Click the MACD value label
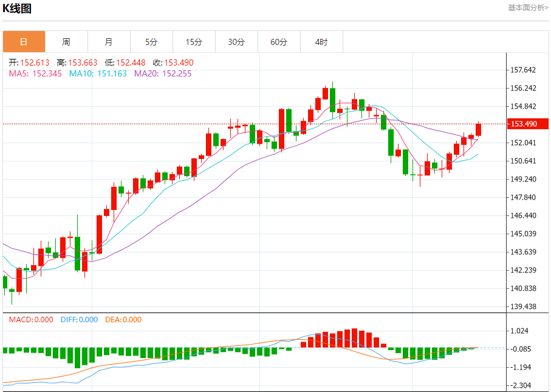Screen dimensions: 551x392 [30, 320]
